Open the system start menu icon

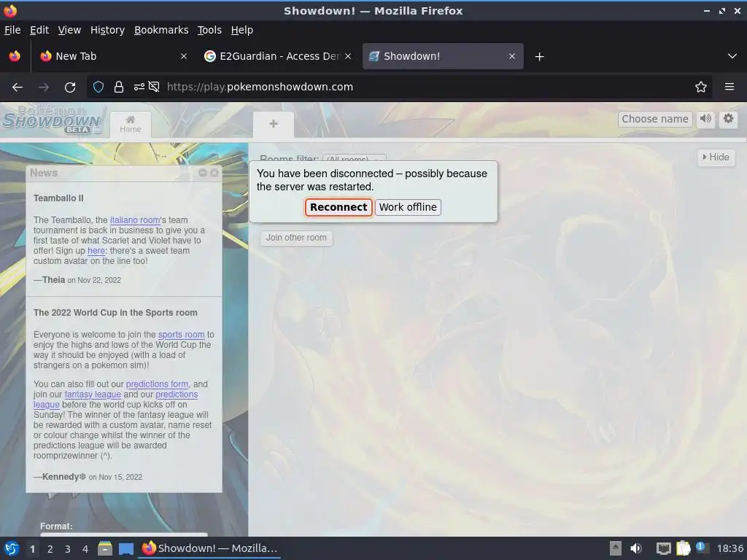pyautogui.click(x=12, y=548)
